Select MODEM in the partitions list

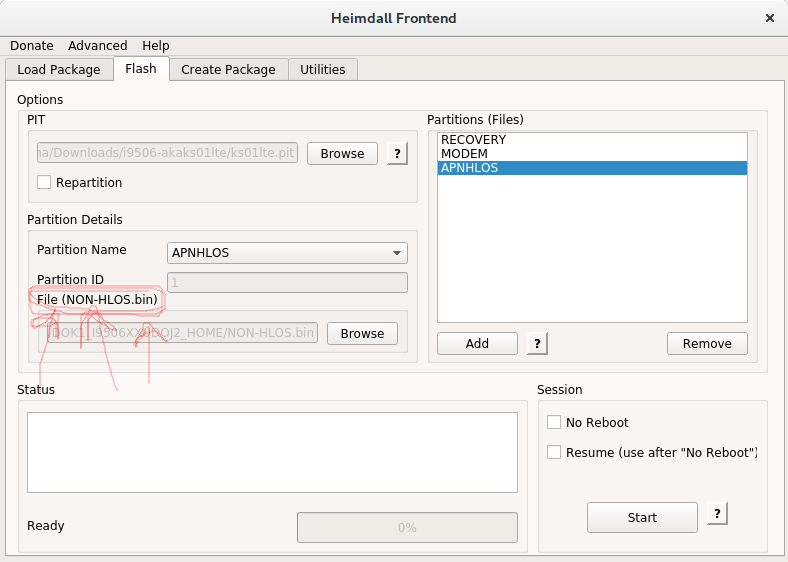click(x=592, y=154)
